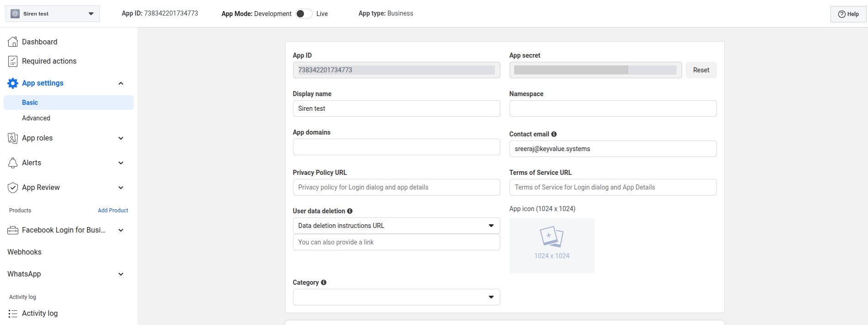Open the Category dropdown
Screen dimensions: 868x325
point(396,297)
